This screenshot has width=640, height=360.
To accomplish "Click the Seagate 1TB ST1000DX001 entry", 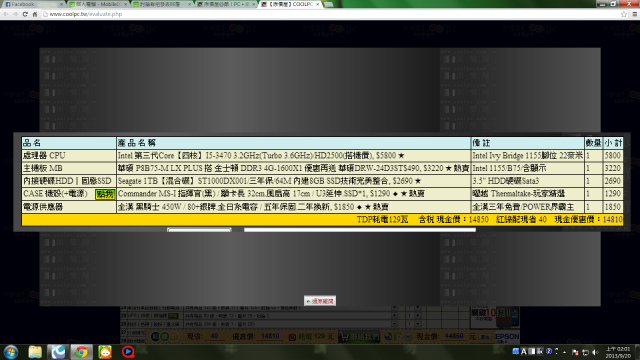I will [269, 181].
